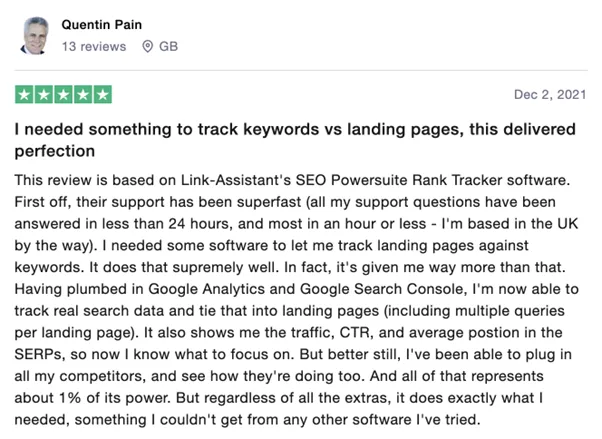Select the fifth green rating star
Image resolution: width=602 pixels, height=439 pixels.
103,94
